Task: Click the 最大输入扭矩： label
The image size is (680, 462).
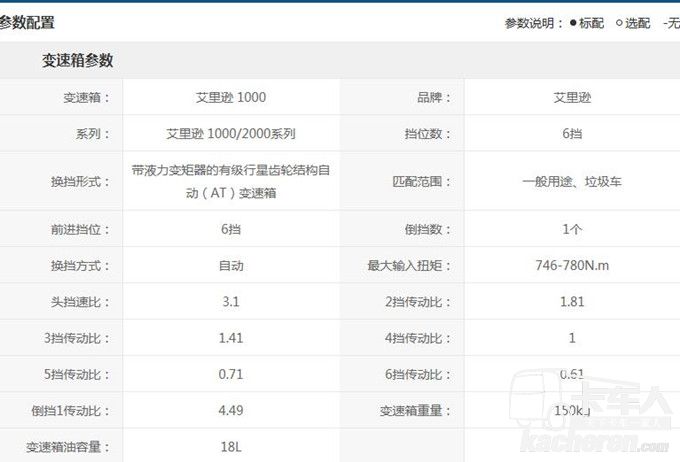Action: point(409,265)
